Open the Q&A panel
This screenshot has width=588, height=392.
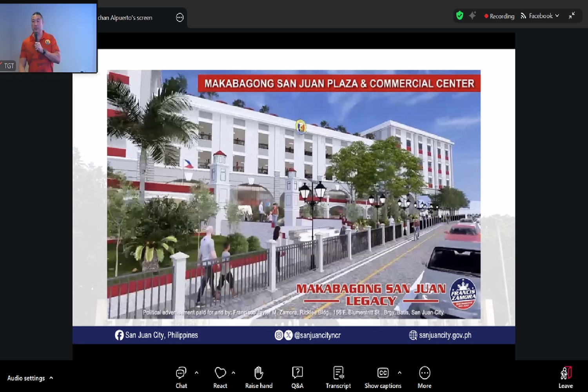[298, 377]
